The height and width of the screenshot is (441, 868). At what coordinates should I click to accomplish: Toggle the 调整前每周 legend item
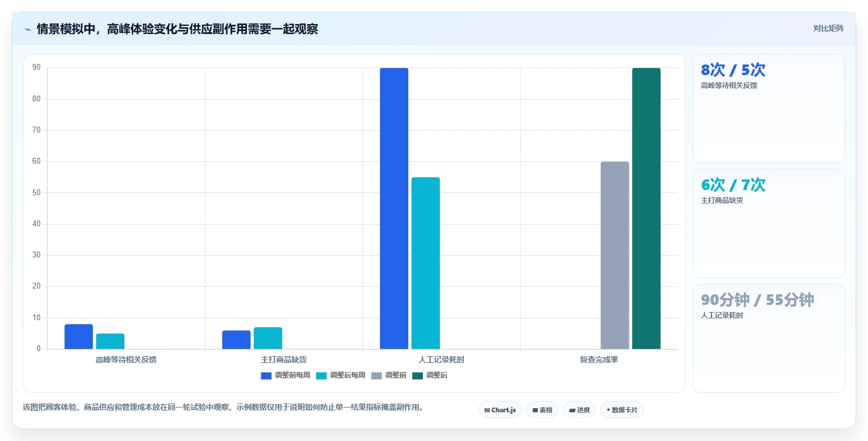286,375
